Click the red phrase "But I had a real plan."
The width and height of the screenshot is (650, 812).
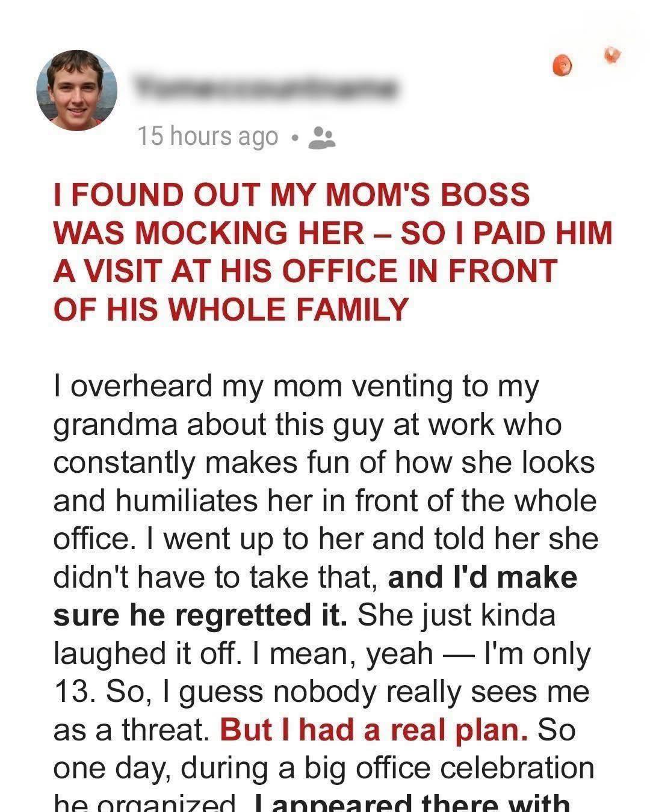tap(374, 730)
